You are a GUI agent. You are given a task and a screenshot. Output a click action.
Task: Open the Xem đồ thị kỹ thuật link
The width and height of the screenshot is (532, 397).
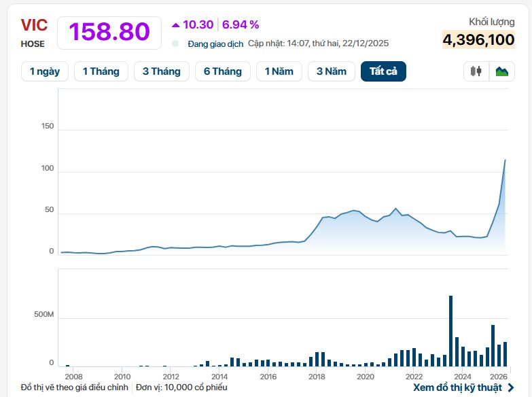point(457,387)
